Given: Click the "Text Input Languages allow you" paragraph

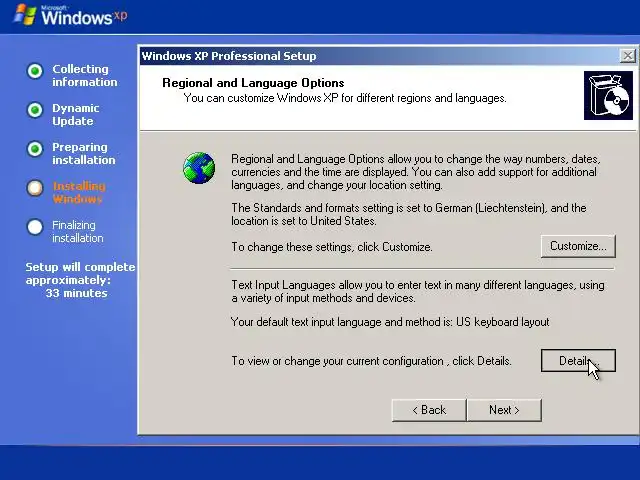Looking at the screenshot, I should click(418, 291).
